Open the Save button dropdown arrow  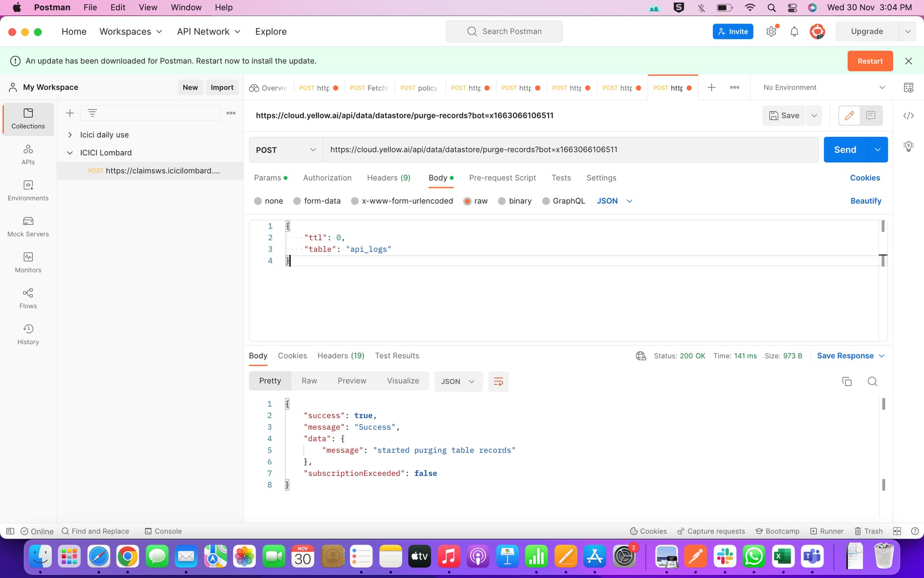(814, 116)
